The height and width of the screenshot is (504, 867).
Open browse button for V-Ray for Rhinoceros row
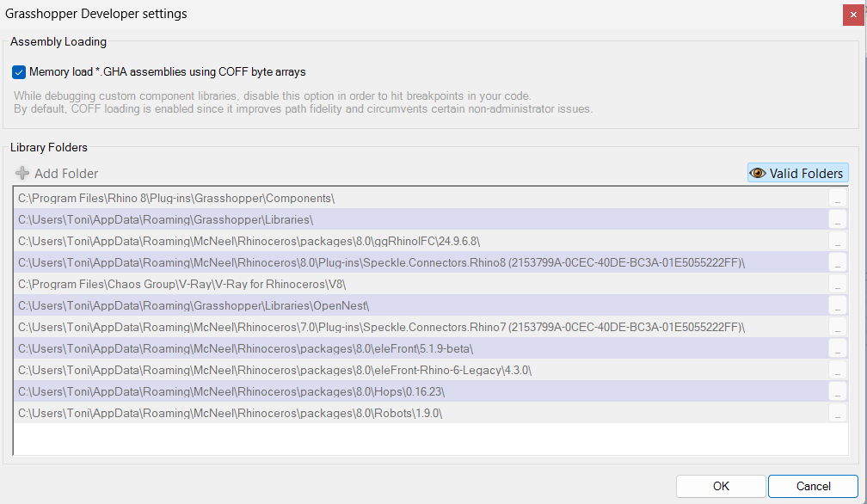(838, 284)
